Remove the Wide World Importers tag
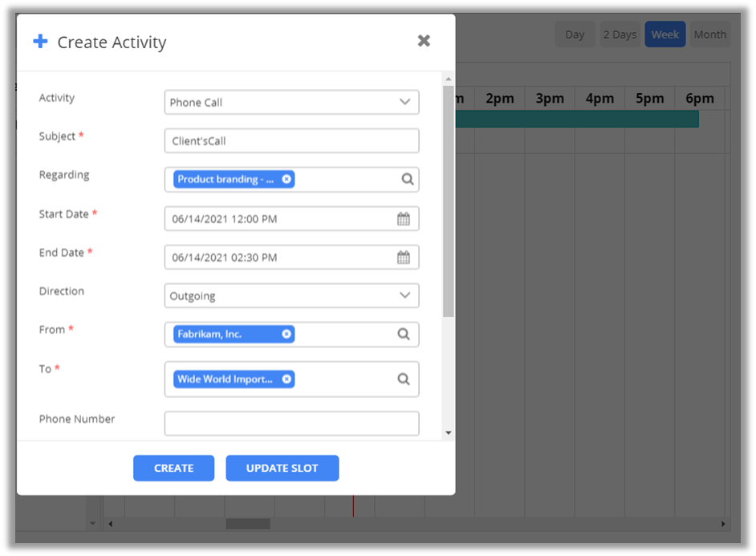This screenshot has height=556, width=756. pos(287,379)
